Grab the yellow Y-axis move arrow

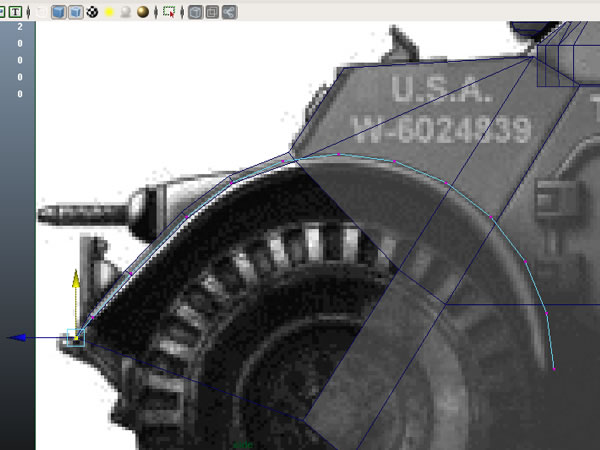pos(76,279)
